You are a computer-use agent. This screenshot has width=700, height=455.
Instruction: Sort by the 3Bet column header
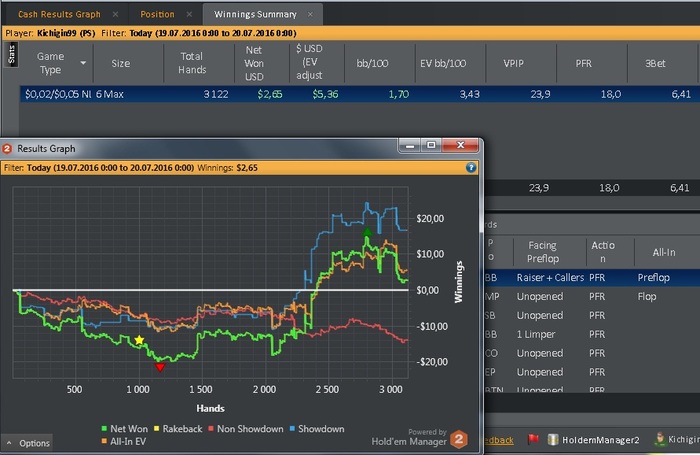(655, 63)
